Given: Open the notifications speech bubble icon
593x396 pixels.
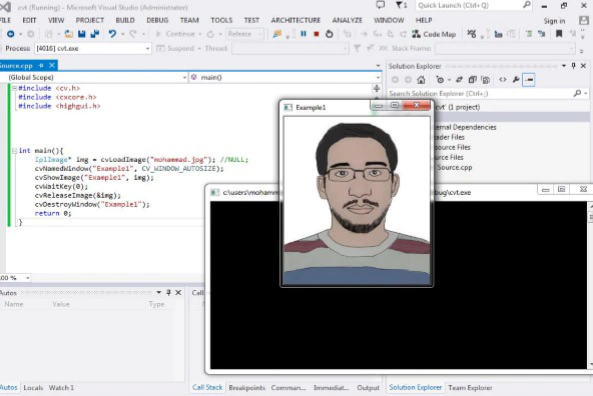Looking at the screenshot, I should (x=380, y=5).
